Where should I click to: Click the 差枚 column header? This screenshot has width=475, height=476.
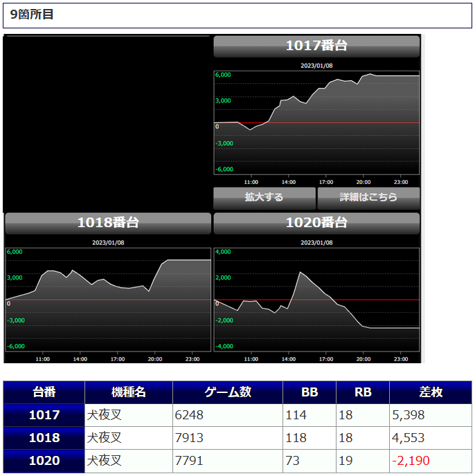431,392
